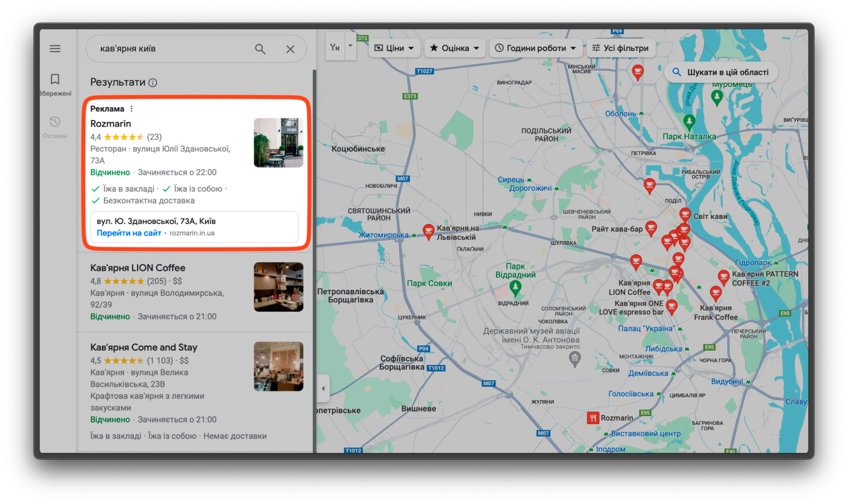Click Палац "Україна" metro label

[x=646, y=329]
